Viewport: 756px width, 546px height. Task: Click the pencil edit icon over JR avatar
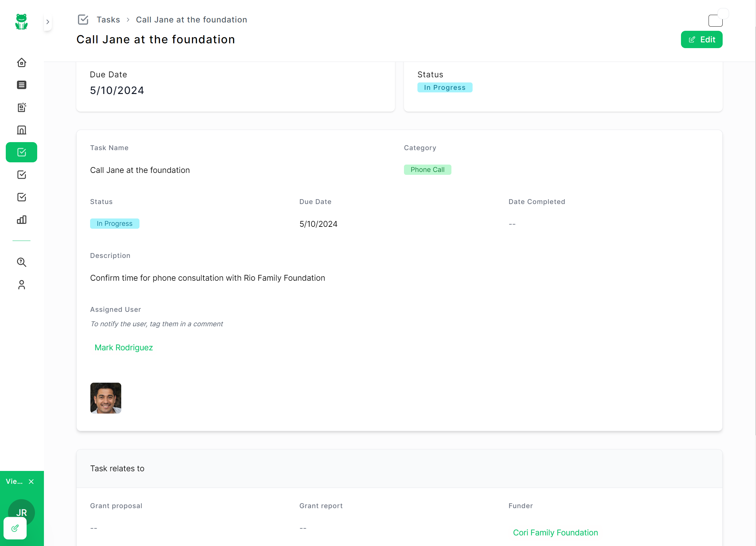(x=15, y=528)
